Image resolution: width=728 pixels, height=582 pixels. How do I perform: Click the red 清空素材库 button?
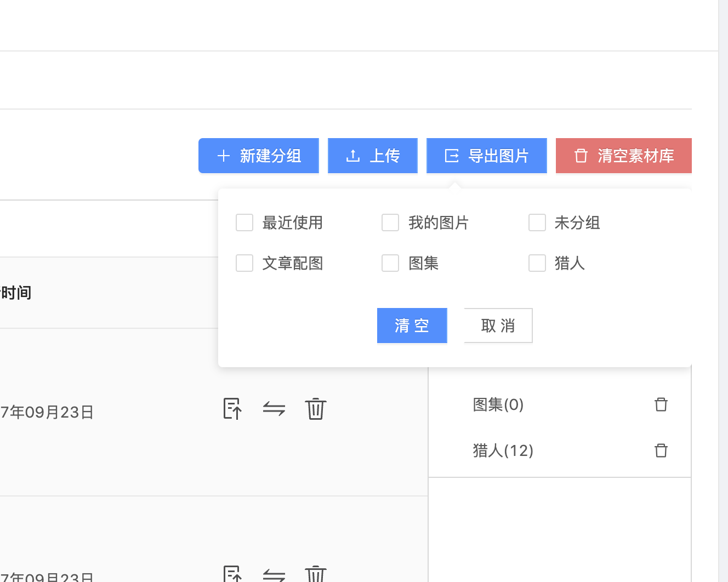coord(624,156)
